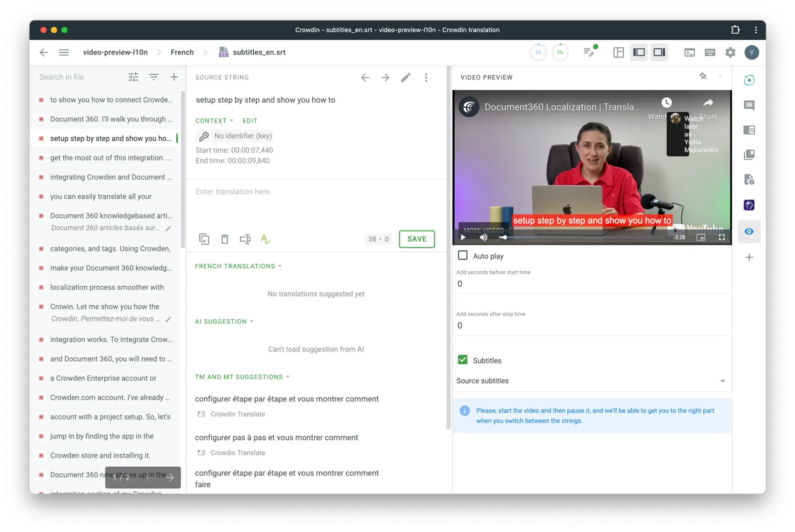Go to the previous source string
Screen dimensions: 795x532
coord(365,77)
